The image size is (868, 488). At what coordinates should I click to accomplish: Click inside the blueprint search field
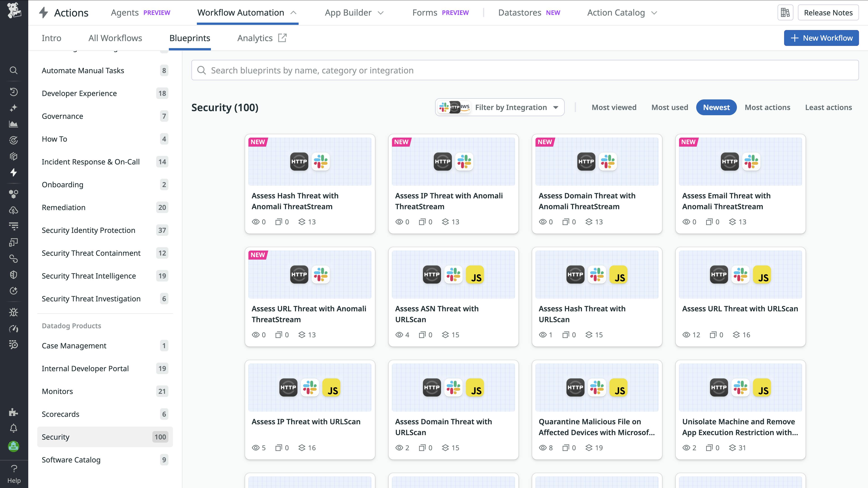tap(404, 70)
